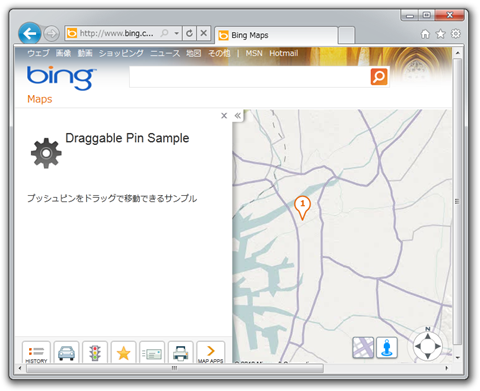Minimize the browser window
Image resolution: width=480 pixels, height=391 pixels.
coord(410,15)
